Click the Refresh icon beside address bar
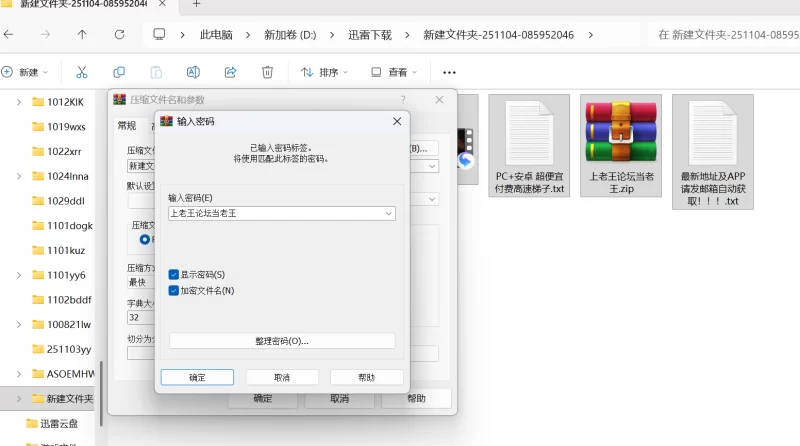This screenshot has height=446, width=800. pyautogui.click(x=119, y=34)
